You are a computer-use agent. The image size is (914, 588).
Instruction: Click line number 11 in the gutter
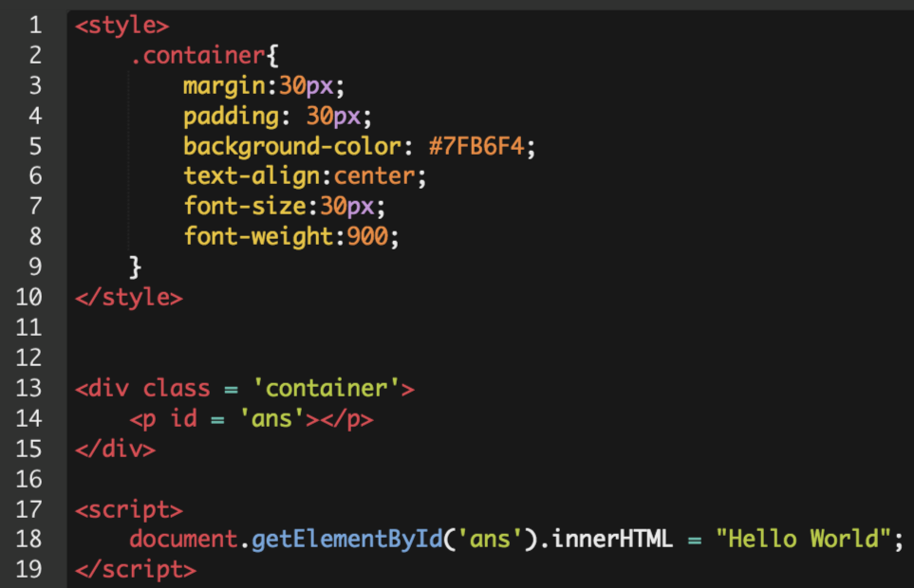29,328
